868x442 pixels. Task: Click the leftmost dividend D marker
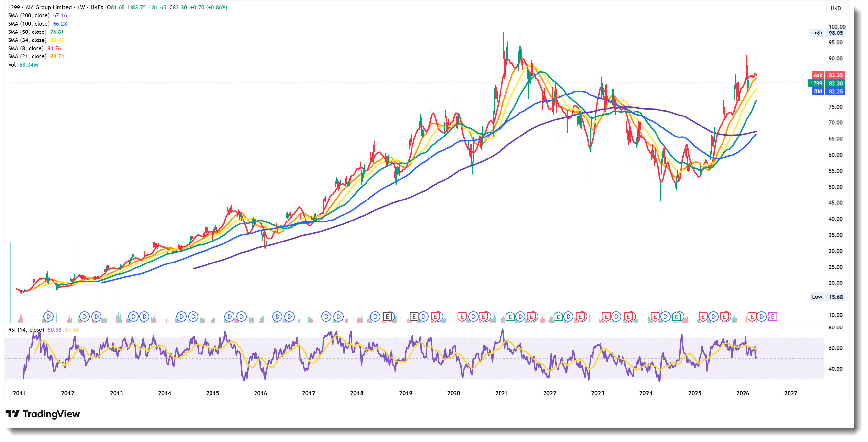click(49, 316)
